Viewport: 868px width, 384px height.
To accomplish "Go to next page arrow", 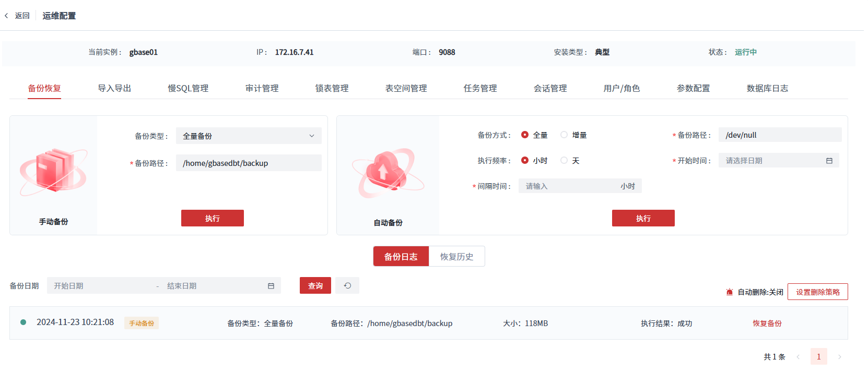I will point(839,357).
